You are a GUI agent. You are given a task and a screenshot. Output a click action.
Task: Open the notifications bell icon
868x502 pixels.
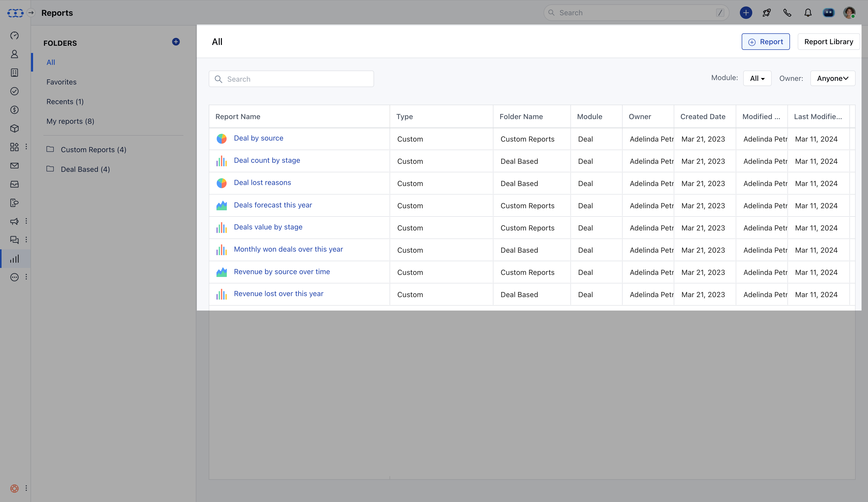(808, 13)
